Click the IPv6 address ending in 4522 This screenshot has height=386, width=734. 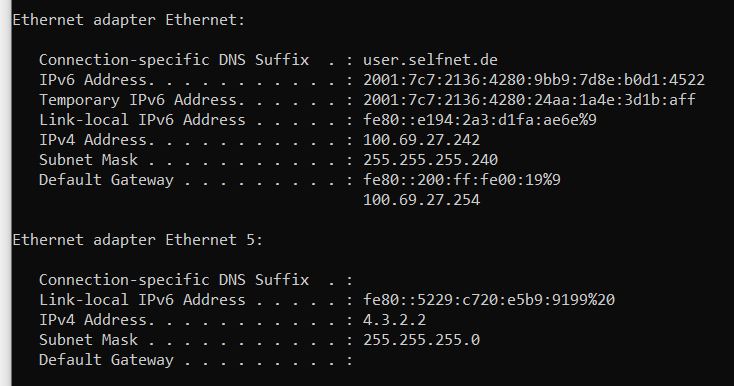coord(534,80)
